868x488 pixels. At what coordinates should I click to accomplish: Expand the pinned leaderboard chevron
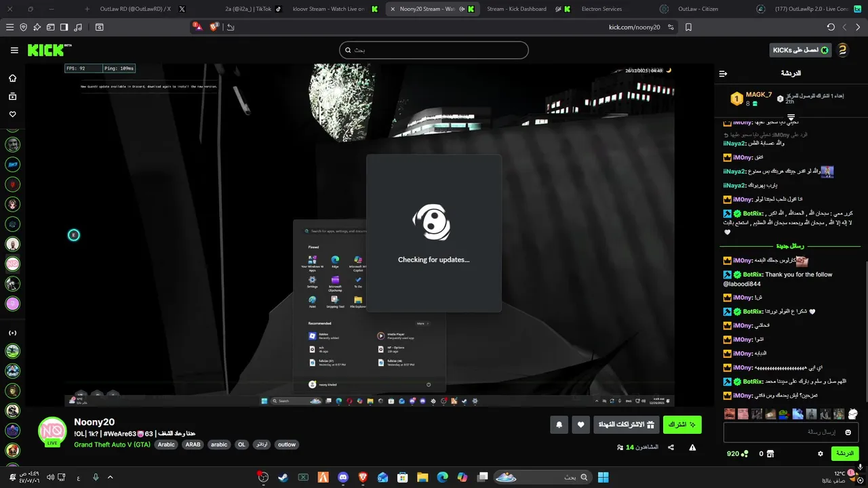[x=791, y=117]
